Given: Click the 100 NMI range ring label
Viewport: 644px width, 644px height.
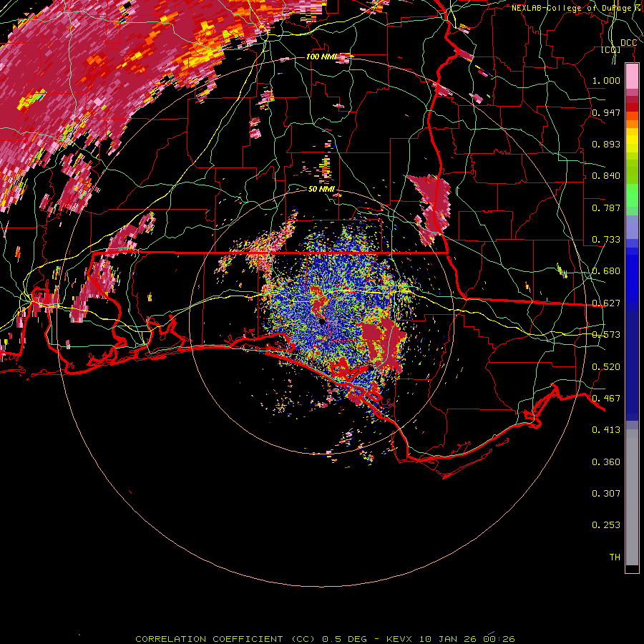Looking at the screenshot, I should 321,57.
